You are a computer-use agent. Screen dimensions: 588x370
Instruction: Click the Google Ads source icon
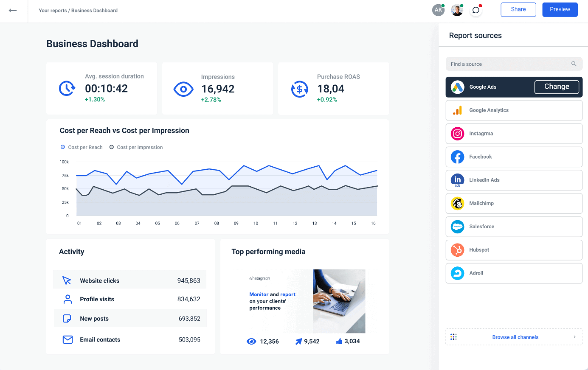(x=457, y=87)
